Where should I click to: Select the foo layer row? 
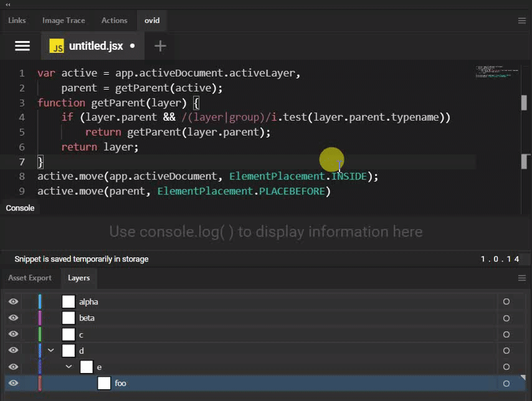(265, 383)
